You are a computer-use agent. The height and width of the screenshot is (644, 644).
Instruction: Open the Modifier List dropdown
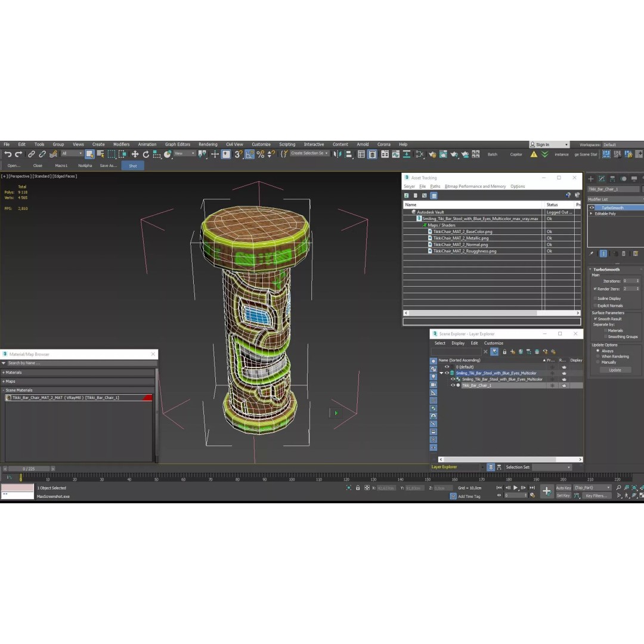(615, 199)
